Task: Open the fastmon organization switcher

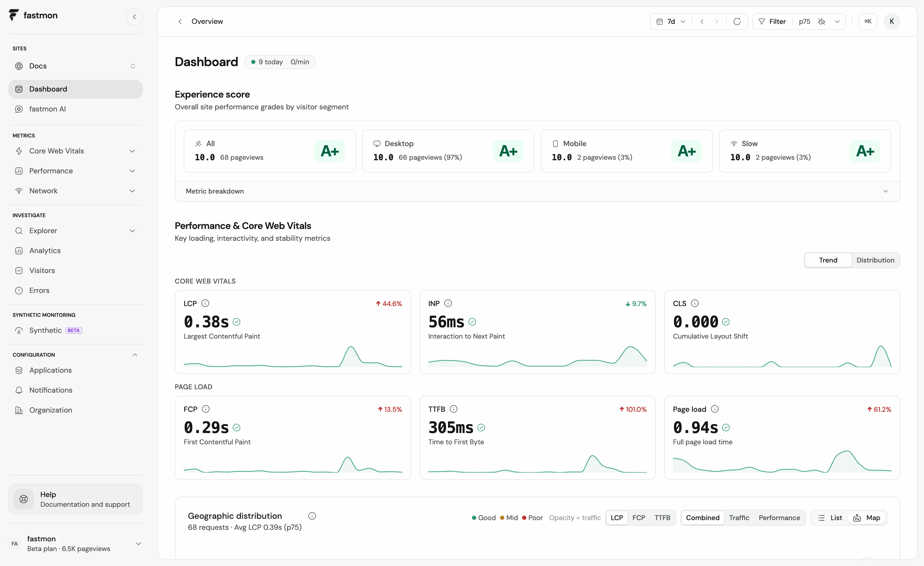Action: tap(75, 543)
